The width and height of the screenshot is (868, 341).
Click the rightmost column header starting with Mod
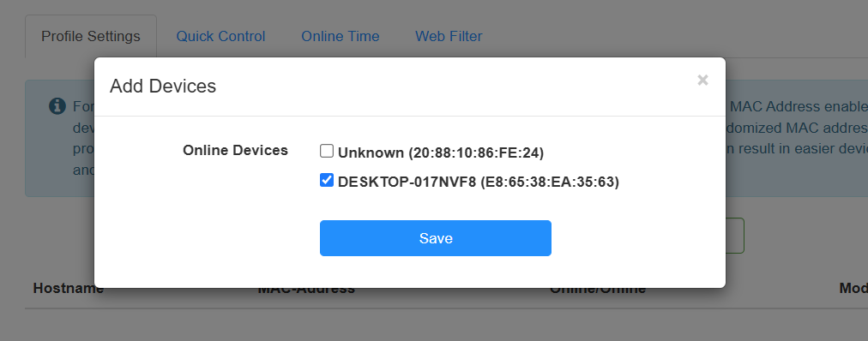(x=853, y=289)
